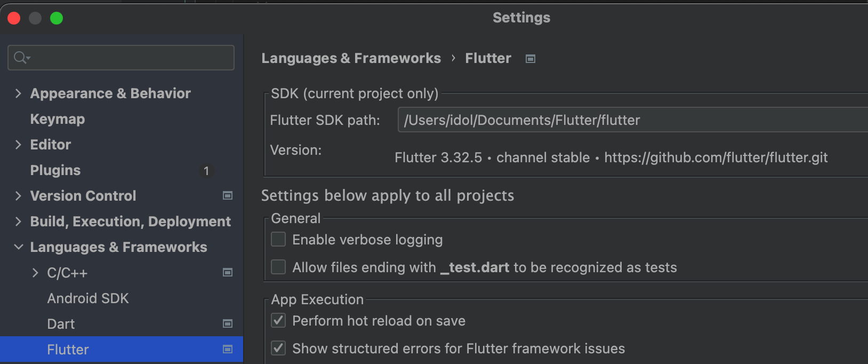Enable verbose logging checkbox
The width and height of the screenshot is (868, 364).
278,239
